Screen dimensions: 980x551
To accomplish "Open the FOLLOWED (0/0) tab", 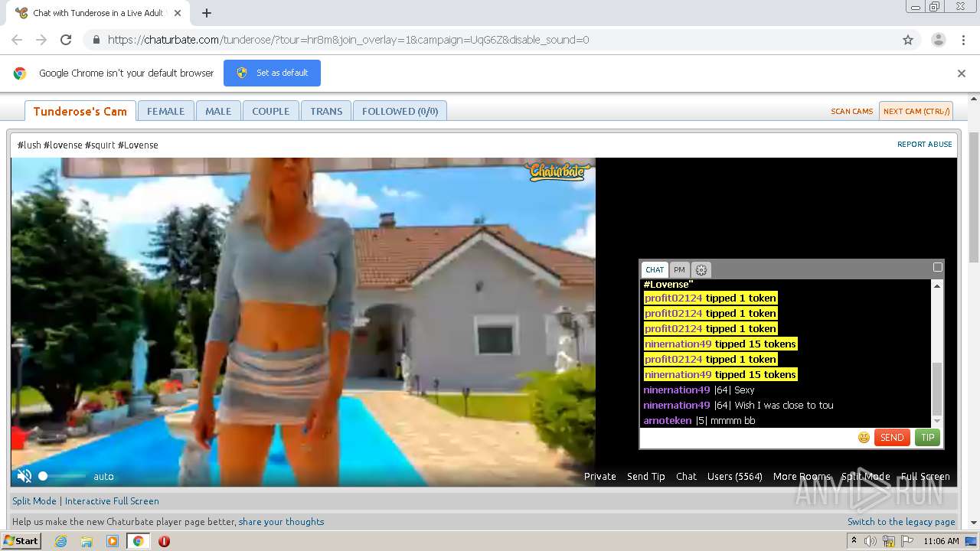I will pyautogui.click(x=400, y=111).
